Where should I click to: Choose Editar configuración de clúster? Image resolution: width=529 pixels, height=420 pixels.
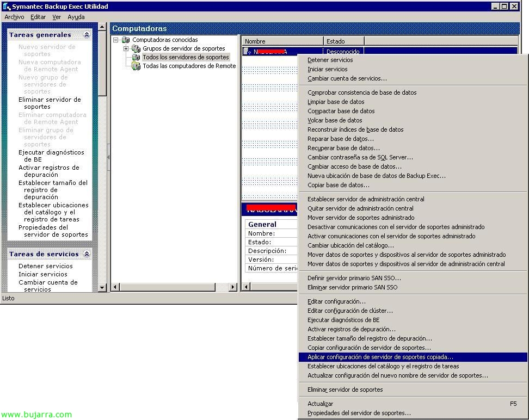pos(413,311)
